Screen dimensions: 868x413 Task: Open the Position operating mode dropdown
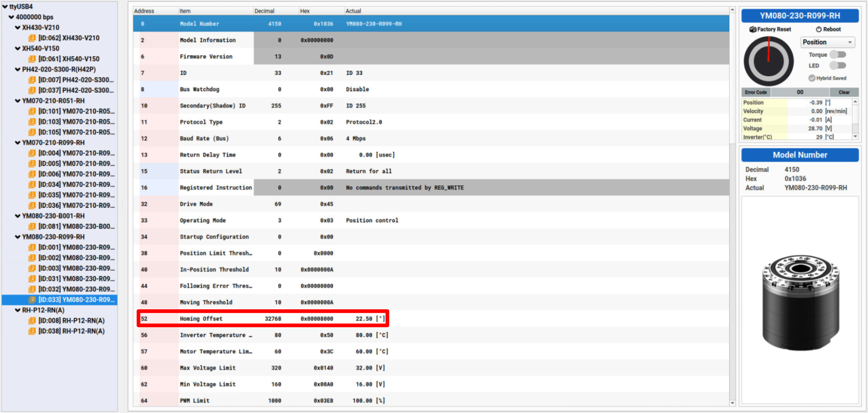coord(828,42)
